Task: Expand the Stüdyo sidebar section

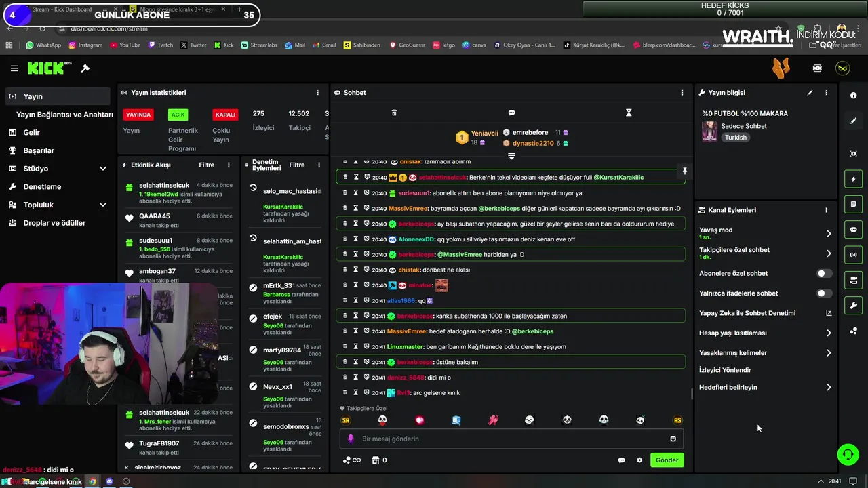Action: [103, 169]
